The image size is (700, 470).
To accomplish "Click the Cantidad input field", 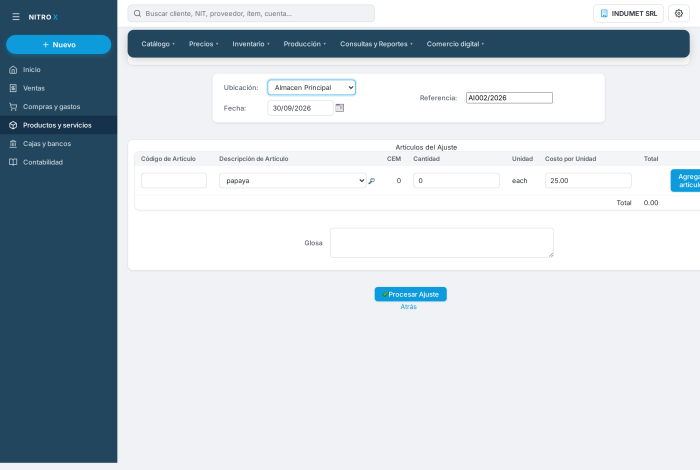I will pos(456,181).
